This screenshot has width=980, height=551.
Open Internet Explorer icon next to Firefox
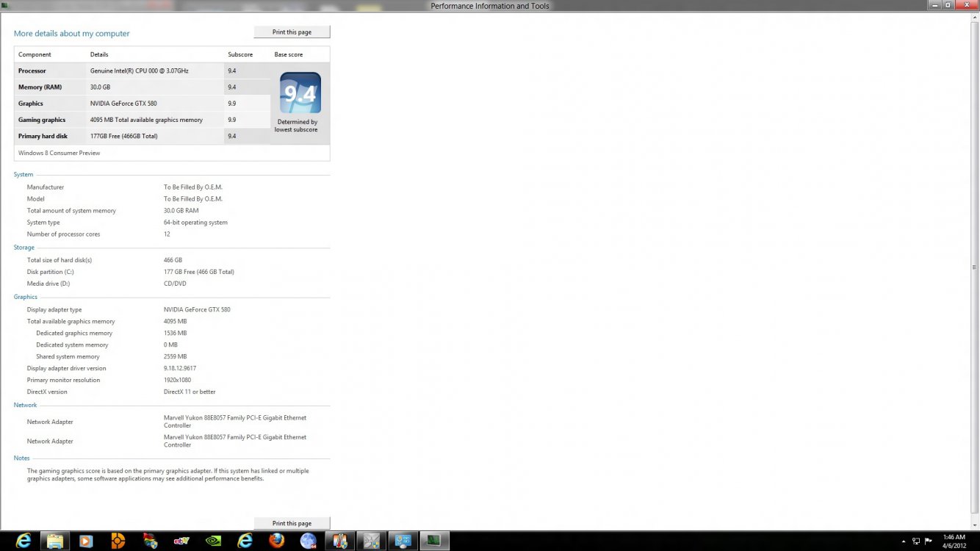coord(245,541)
